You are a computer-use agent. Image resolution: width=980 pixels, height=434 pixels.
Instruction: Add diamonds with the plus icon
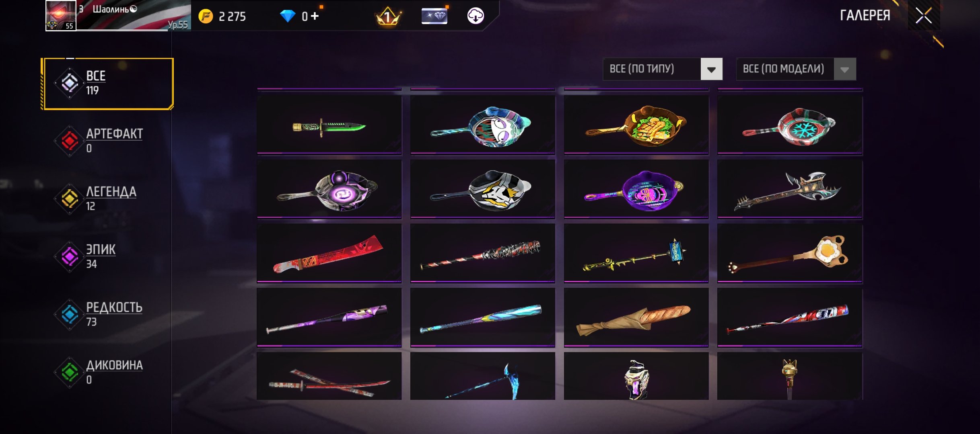tap(315, 16)
